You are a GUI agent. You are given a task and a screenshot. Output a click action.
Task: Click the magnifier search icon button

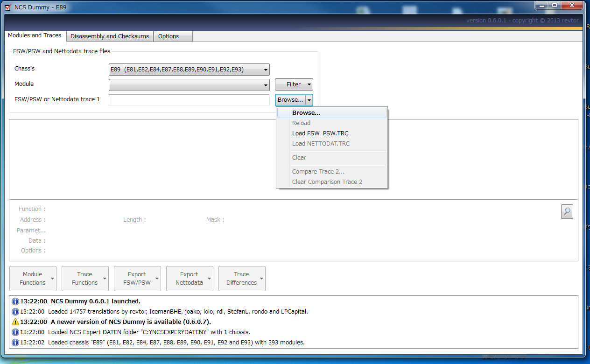567,211
